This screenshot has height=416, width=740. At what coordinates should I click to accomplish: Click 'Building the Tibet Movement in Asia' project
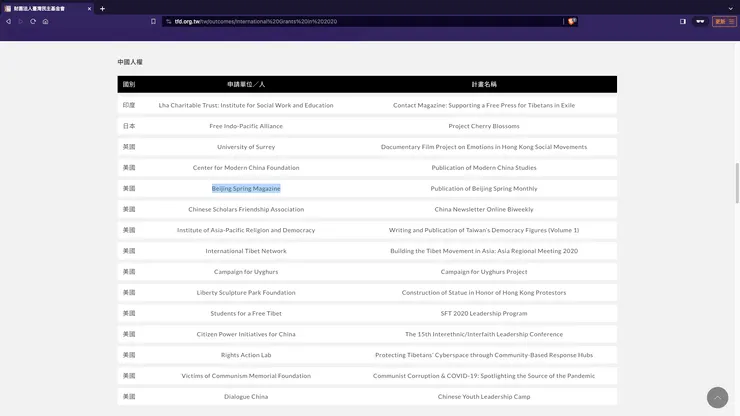pyautogui.click(x=484, y=251)
